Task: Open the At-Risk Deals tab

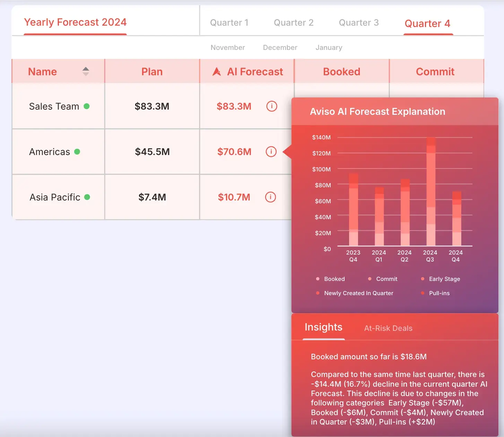Action: 388,328
